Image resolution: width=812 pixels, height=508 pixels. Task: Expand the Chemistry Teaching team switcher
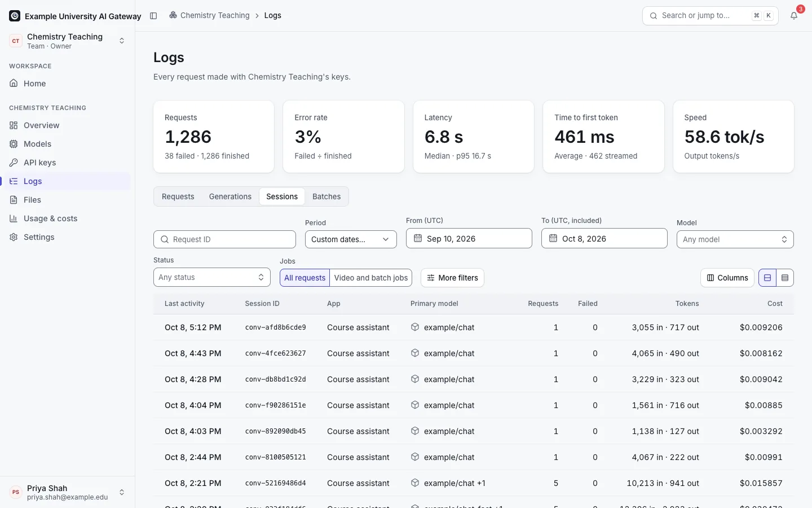(x=67, y=41)
